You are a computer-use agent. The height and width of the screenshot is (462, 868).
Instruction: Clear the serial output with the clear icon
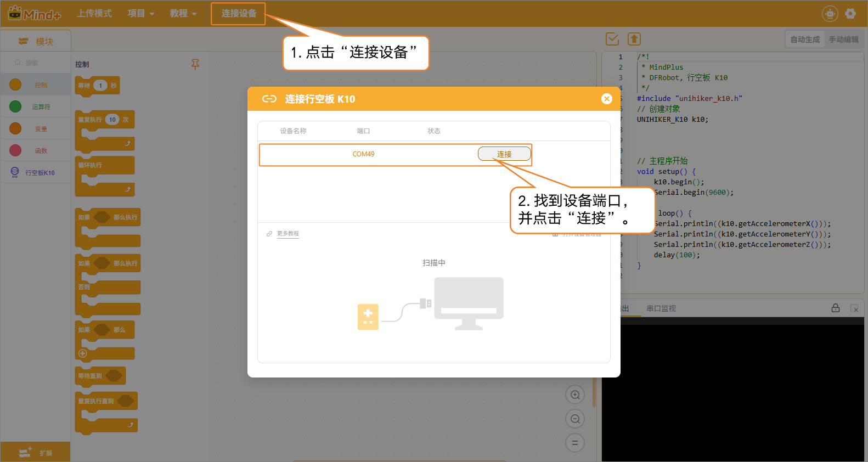coord(854,308)
